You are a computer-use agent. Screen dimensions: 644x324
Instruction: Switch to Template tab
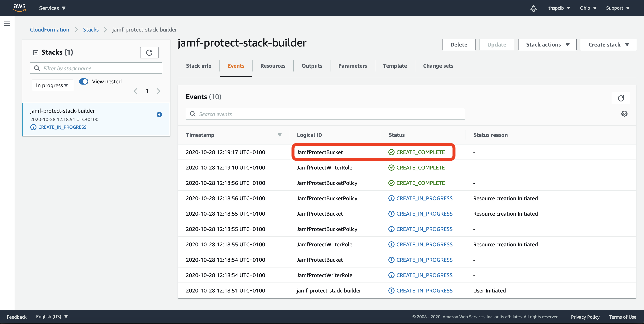[x=395, y=66]
